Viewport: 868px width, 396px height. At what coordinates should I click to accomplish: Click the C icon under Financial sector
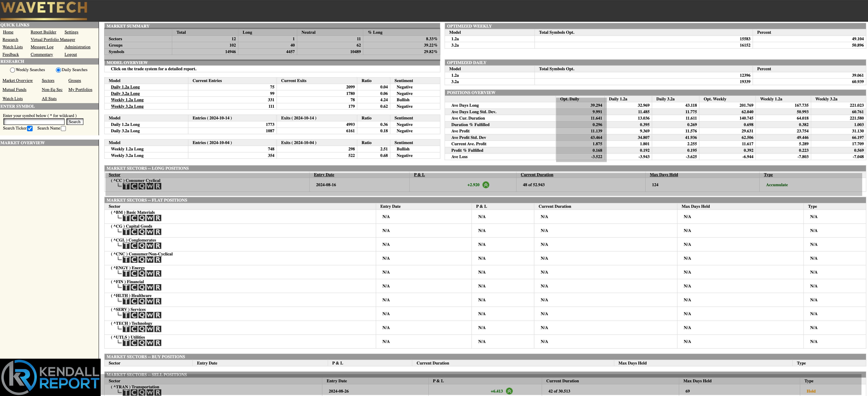pyautogui.click(x=134, y=287)
